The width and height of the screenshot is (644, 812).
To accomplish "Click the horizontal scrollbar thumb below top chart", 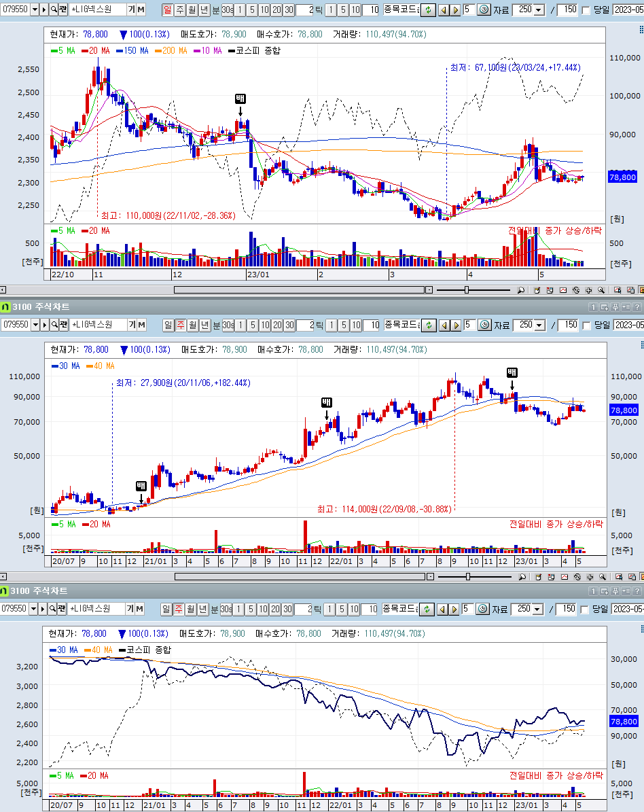I will [299, 290].
